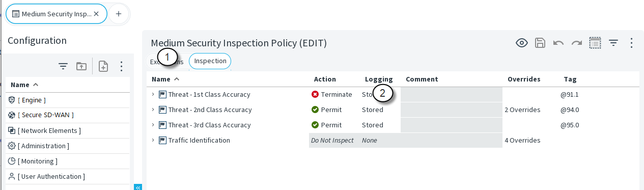Screen dimensions: 644x190
Task: Expand the Traffic Identification row
Action: [153, 140]
